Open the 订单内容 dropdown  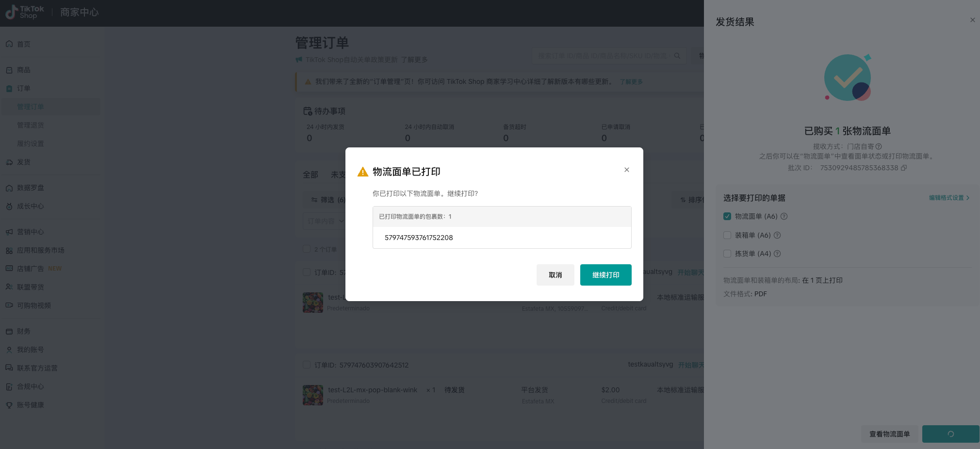(325, 221)
